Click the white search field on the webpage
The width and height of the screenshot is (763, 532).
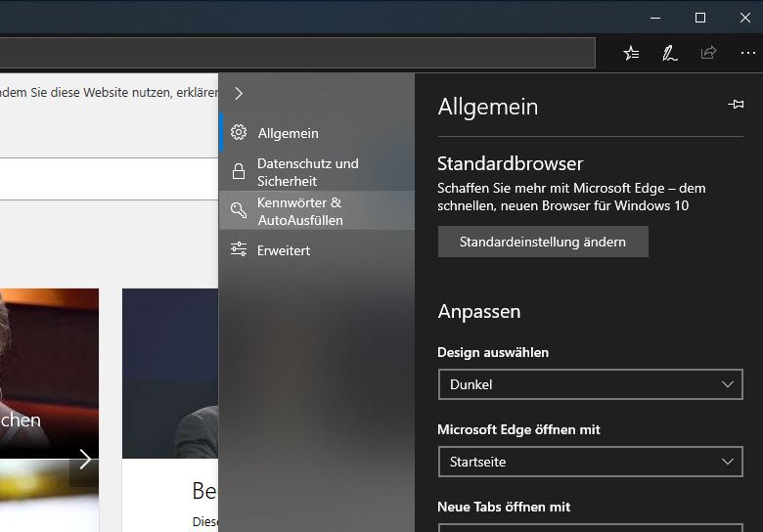[x=109, y=178]
